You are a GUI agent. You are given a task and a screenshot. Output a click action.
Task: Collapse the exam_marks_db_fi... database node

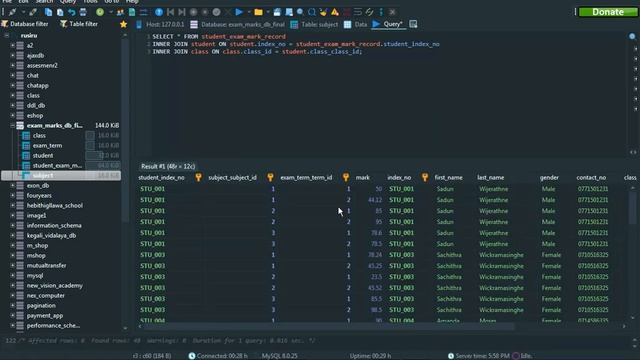click(13, 125)
